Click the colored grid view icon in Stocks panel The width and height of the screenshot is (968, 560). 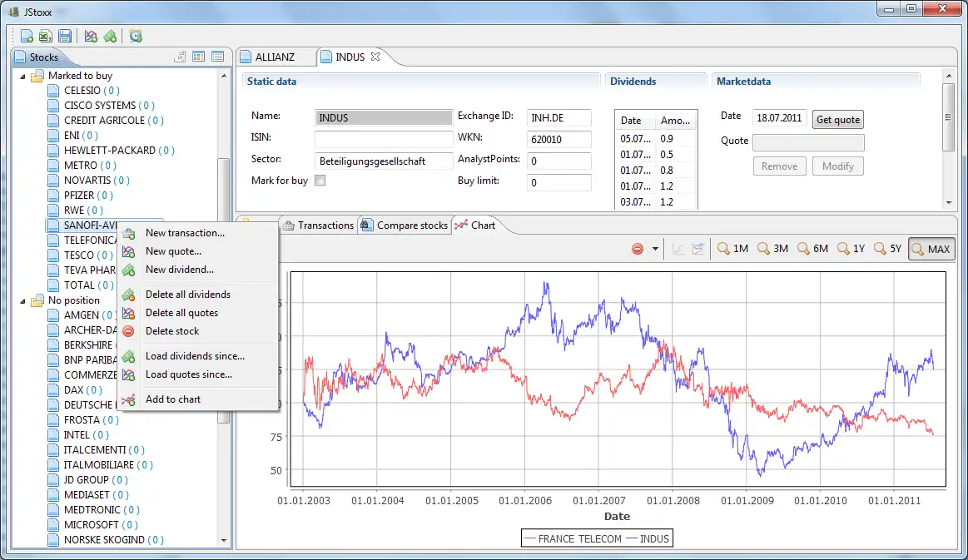point(198,57)
